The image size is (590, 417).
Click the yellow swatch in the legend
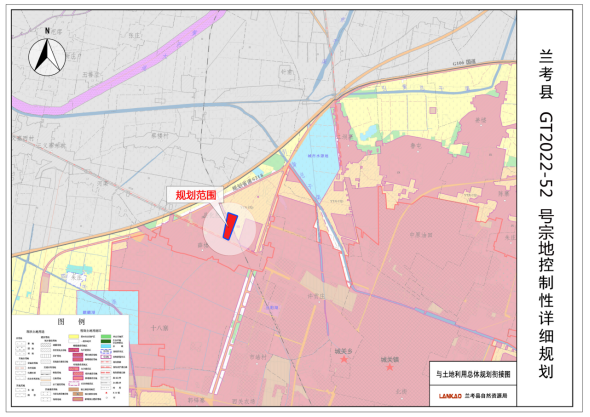click(x=74, y=336)
